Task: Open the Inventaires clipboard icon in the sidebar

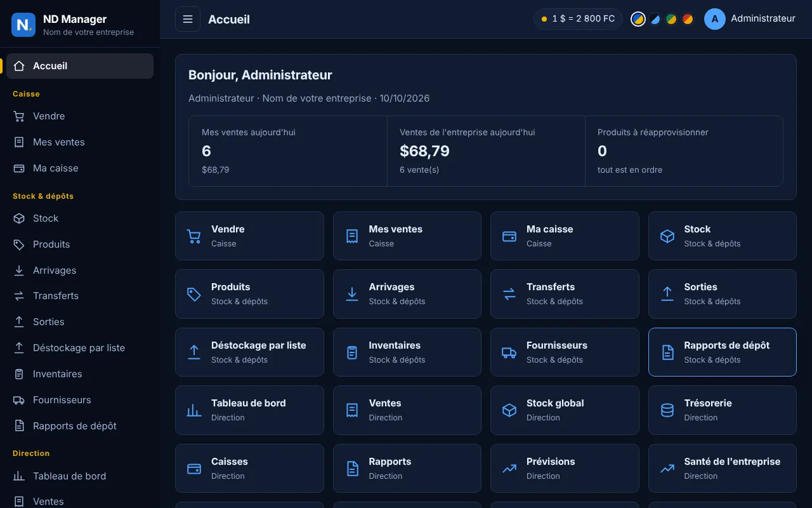Action: 19,374
